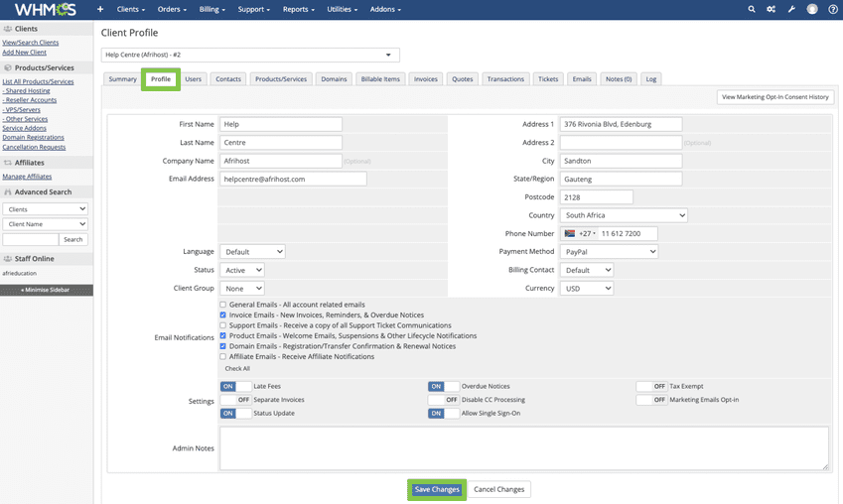Turn off the Late Fees toggle

pyautogui.click(x=235, y=386)
